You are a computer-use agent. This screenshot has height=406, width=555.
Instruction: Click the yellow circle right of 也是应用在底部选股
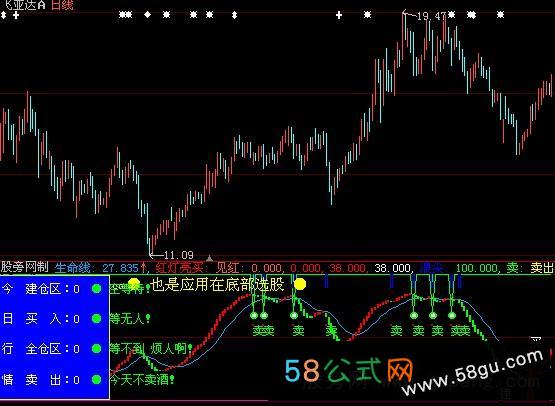300,284
